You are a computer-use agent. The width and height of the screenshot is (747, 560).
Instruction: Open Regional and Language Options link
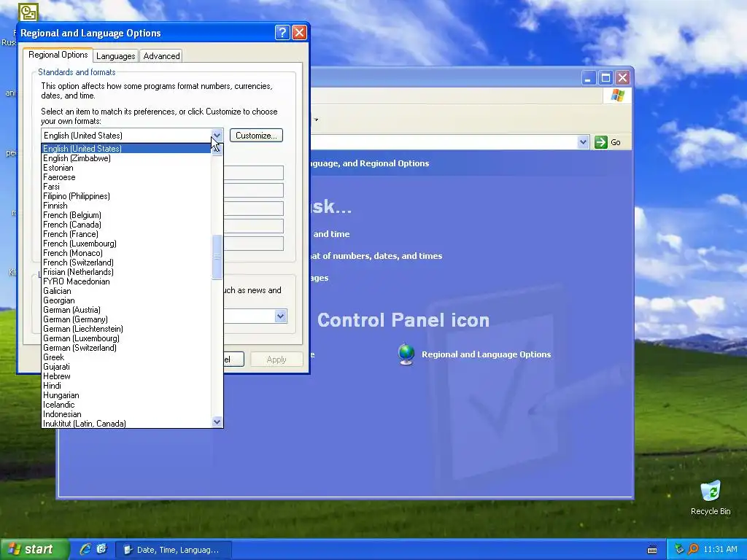coord(486,354)
